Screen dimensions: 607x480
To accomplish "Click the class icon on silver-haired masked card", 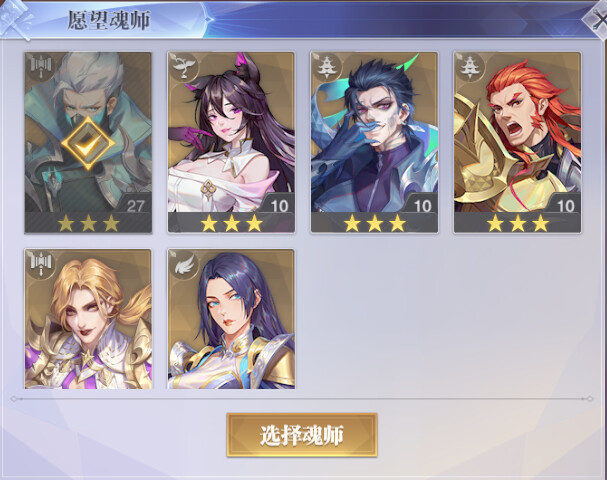I will pyautogui.click(x=41, y=67).
